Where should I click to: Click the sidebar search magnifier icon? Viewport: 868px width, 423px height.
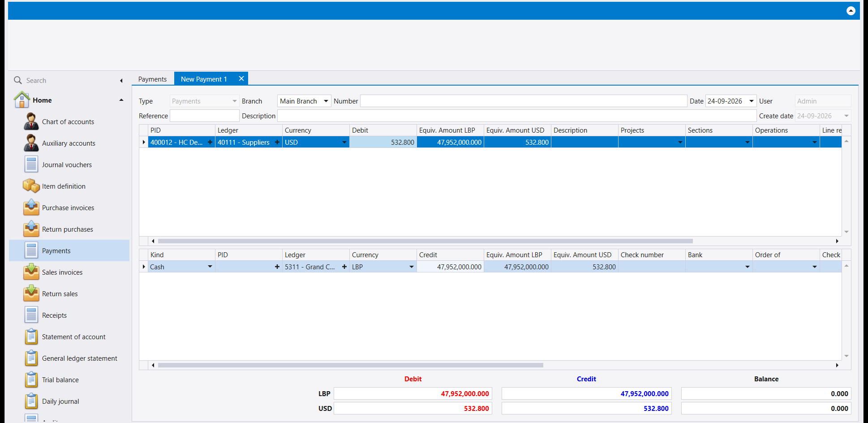[18, 80]
